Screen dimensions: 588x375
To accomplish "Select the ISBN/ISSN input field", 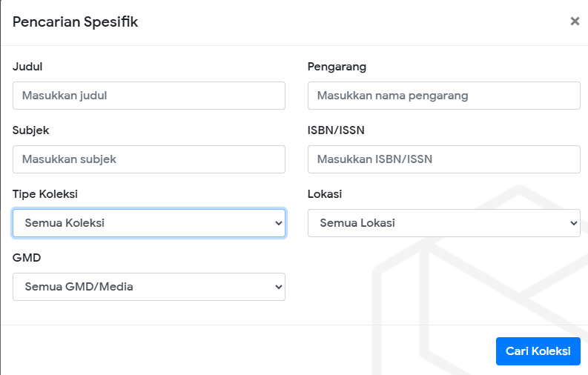I will click(443, 159).
